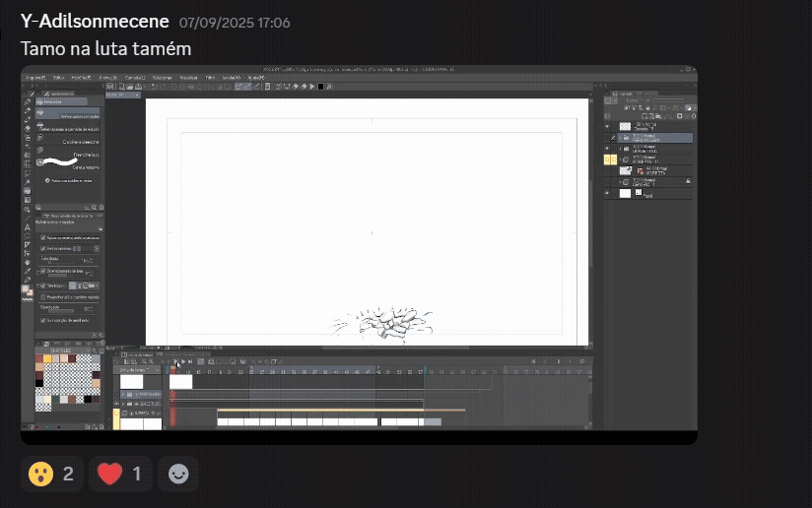Click the timeline zoom out magnifier

[144, 361]
